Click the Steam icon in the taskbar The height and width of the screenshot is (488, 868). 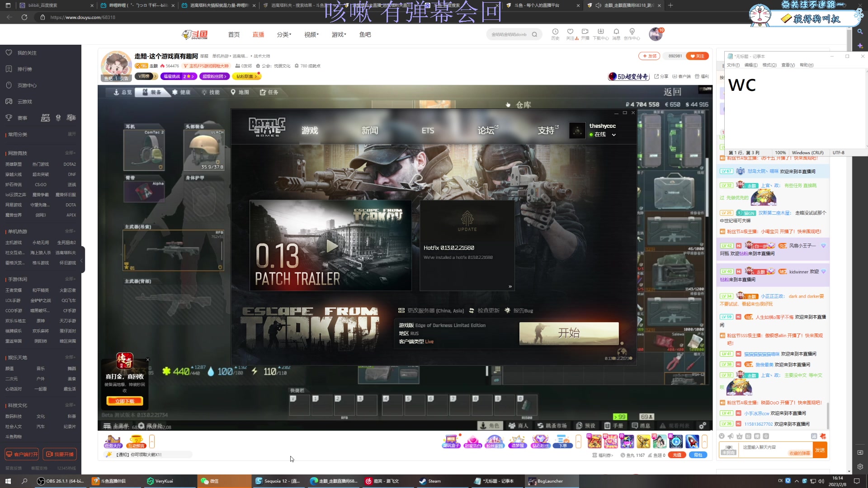tap(429, 481)
